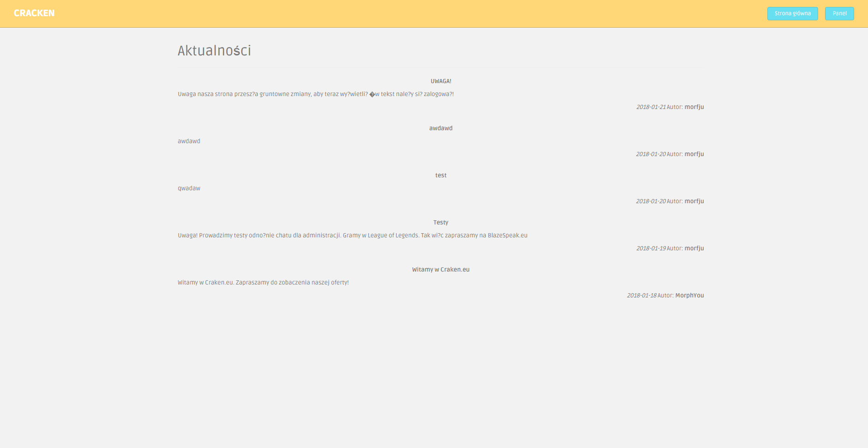Image resolution: width=868 pixels, height=448 pixels.
Task: Click the qwadaw post body text
Action: (189, 188)
